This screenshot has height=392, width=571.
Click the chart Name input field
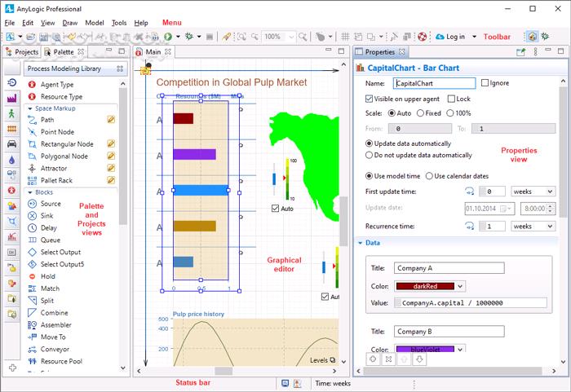point(434,83)
